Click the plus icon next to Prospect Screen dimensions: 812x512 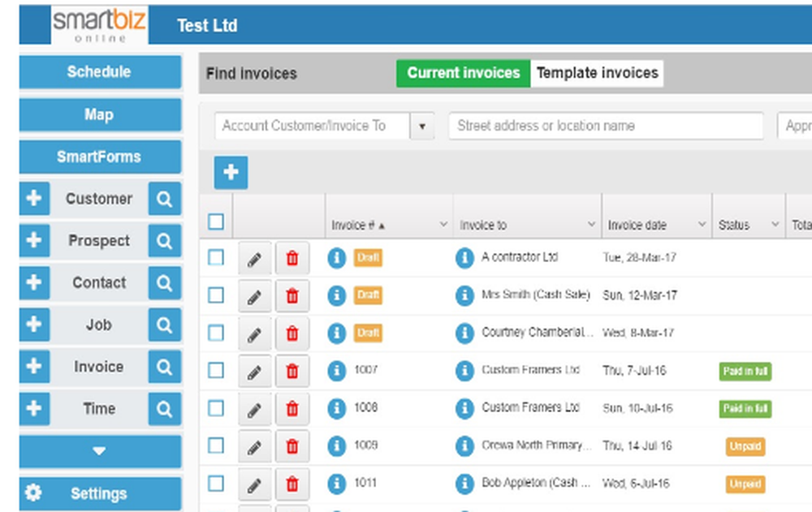(x=33, y=241)
